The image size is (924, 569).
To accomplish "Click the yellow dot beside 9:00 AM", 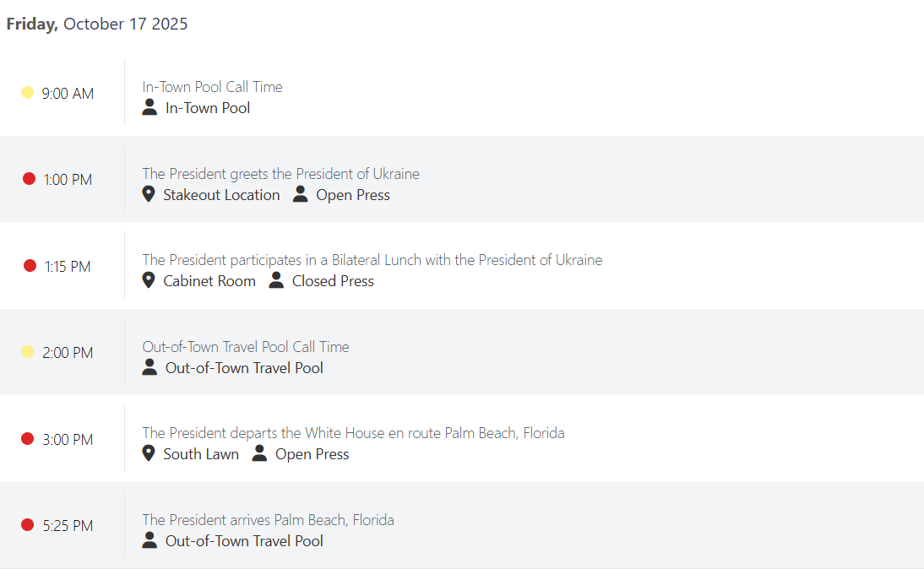I will tap(27, 93).
